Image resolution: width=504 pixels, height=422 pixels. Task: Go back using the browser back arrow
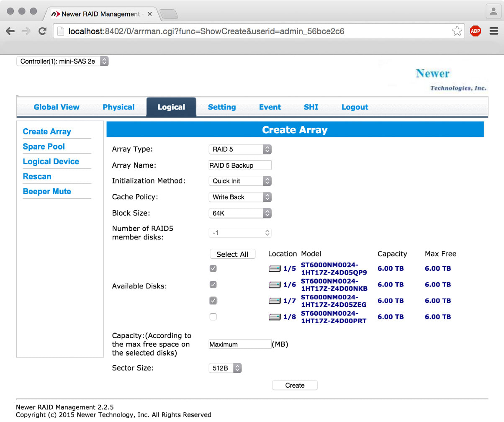[10, 31]
